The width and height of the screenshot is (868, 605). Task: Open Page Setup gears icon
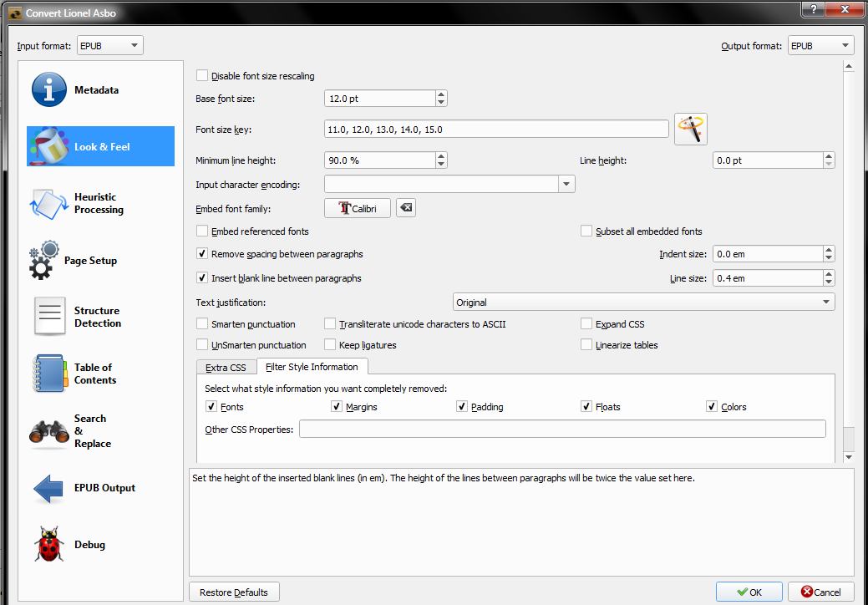tap(44, 260)
